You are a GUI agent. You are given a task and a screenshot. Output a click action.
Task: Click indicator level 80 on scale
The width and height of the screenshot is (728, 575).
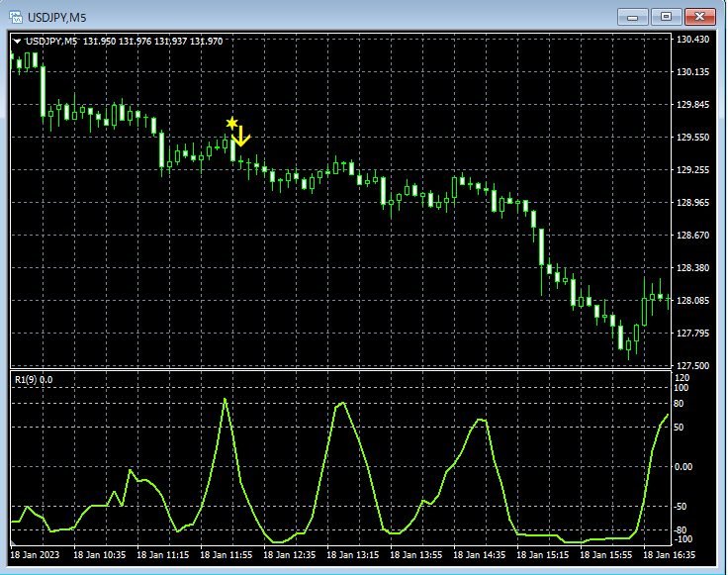tap(679, 404)
